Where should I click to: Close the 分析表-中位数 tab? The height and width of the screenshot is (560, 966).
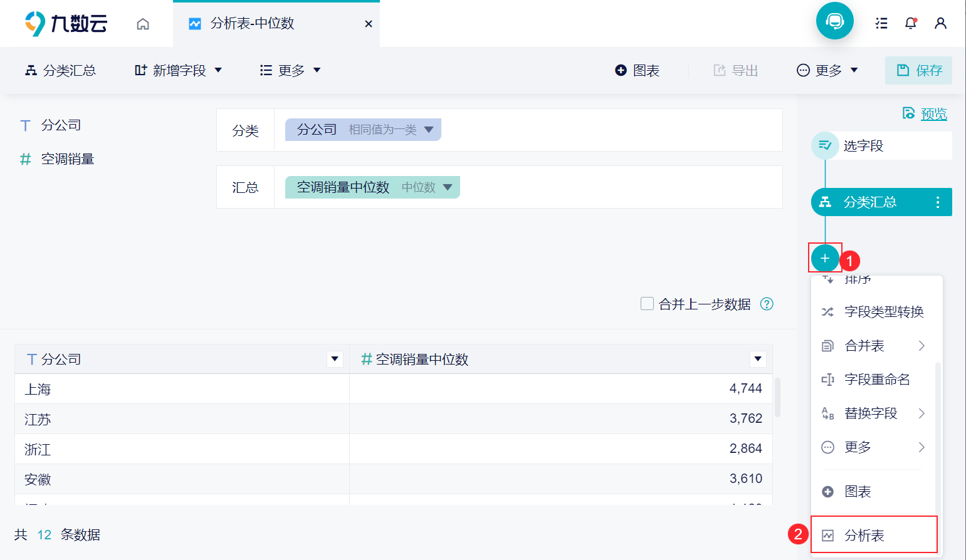click(x=369, y=24)
